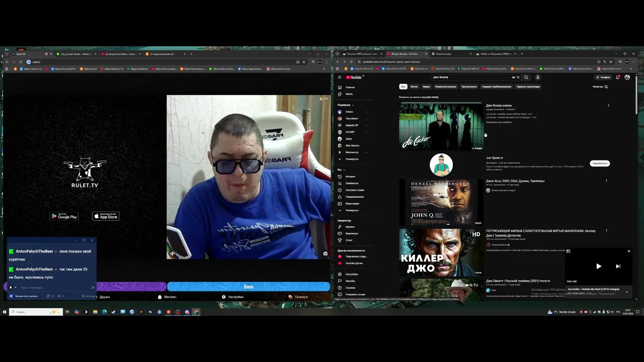Viewport: 644px width, 362px height.
Task: Expand the Вы section header
Action: point(341,170)
